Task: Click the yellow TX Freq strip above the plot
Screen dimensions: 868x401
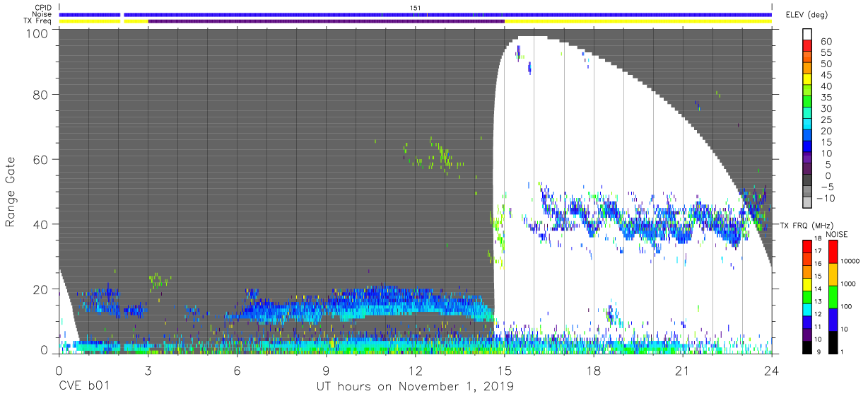Action: [x=638, y=21]
